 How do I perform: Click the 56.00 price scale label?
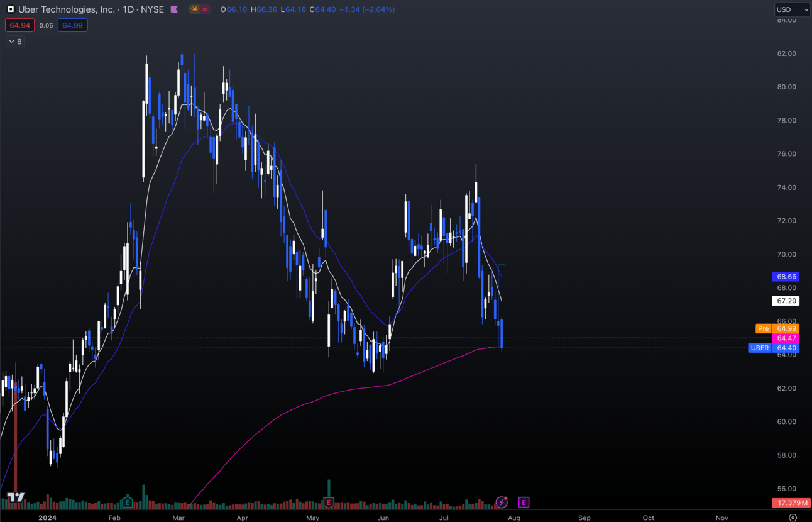(787, 489)
